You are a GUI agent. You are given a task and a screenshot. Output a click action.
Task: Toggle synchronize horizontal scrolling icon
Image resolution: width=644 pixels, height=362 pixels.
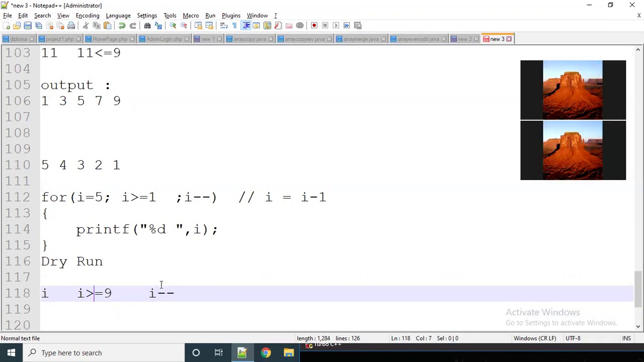[x=209, y=25]
